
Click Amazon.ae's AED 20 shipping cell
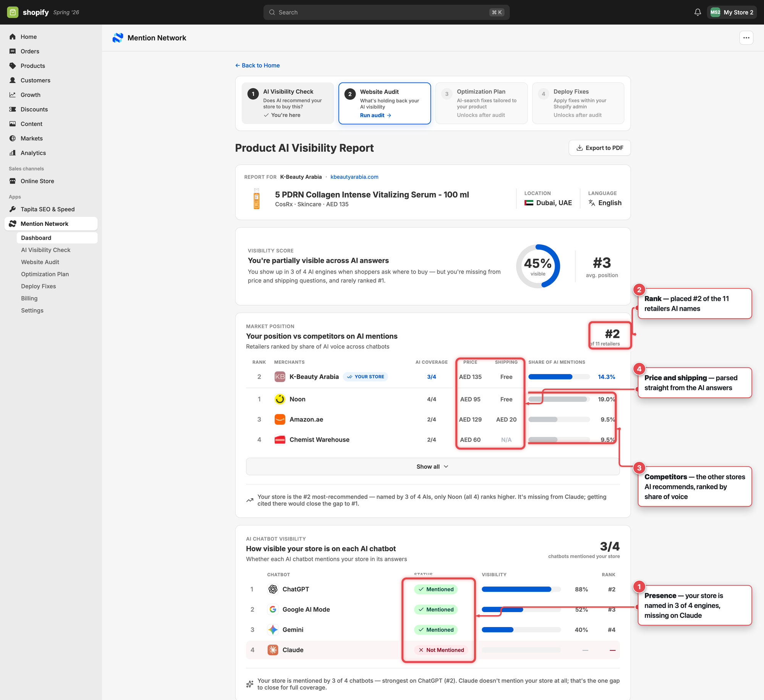(x=506, y=420)
